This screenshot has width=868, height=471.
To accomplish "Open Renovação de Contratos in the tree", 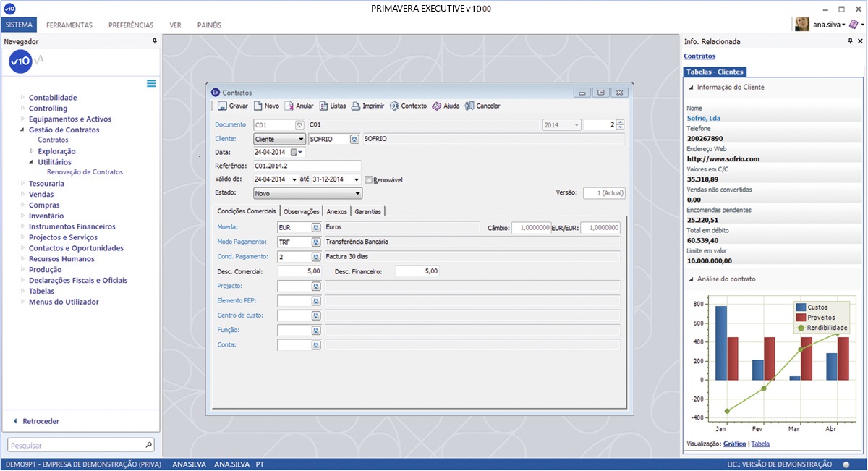I will (x=85, y=172).
